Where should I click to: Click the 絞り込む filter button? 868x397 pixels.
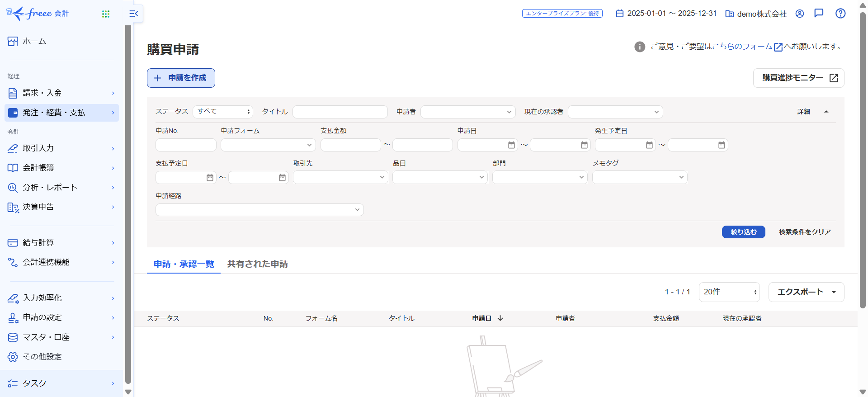[744, 232]
